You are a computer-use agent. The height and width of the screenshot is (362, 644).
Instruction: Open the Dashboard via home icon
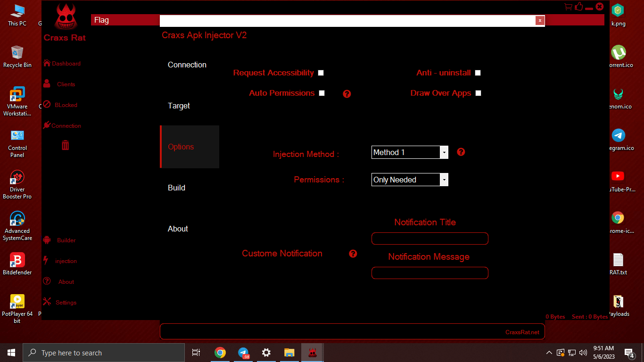coord(47,63)
